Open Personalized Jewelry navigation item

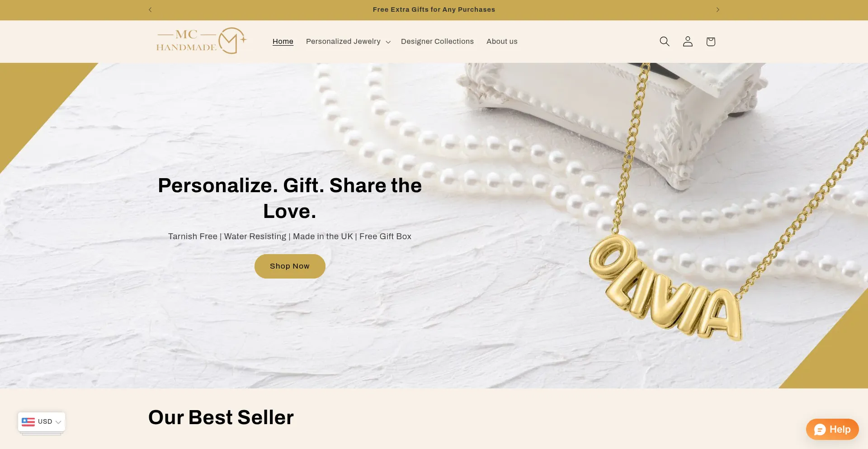pyautogui.click(x=348, y=41)
